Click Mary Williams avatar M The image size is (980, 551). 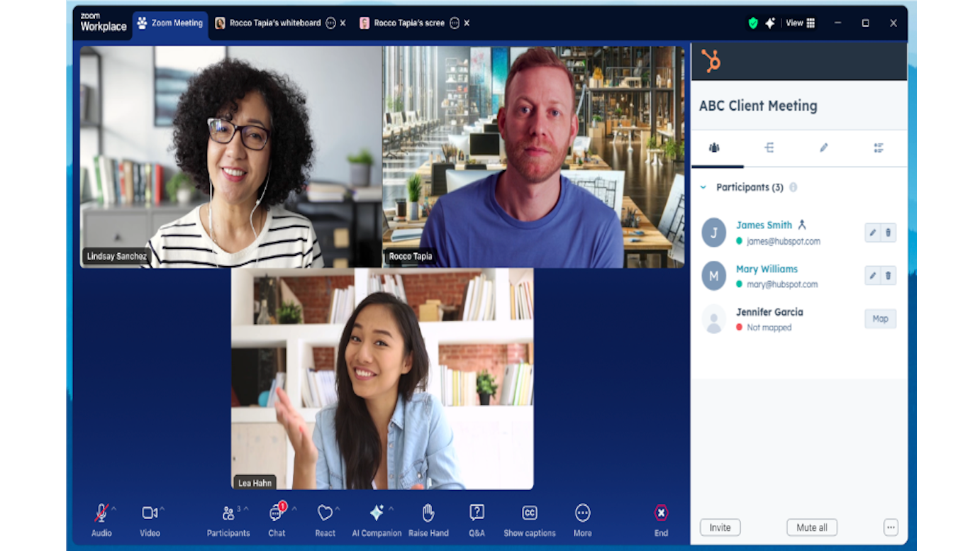point(713,276)
